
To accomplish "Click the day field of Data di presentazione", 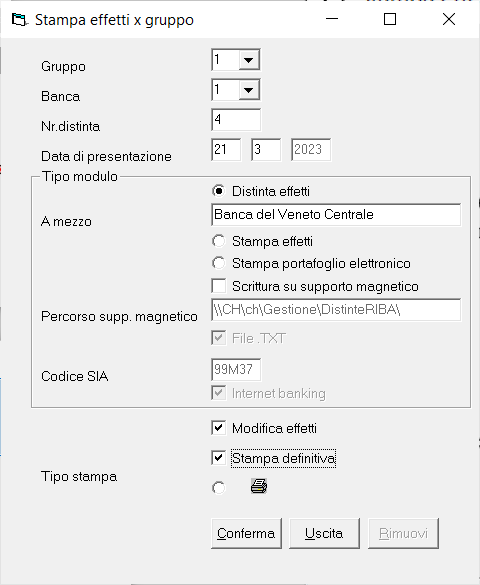I will [x=226, y=150].
